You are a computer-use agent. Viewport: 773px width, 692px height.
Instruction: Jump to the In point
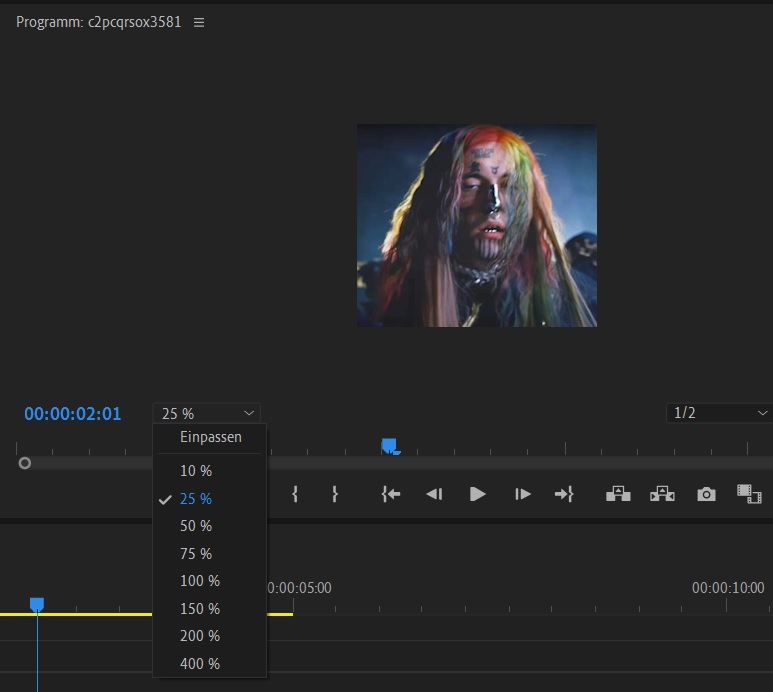coord(391,494)
